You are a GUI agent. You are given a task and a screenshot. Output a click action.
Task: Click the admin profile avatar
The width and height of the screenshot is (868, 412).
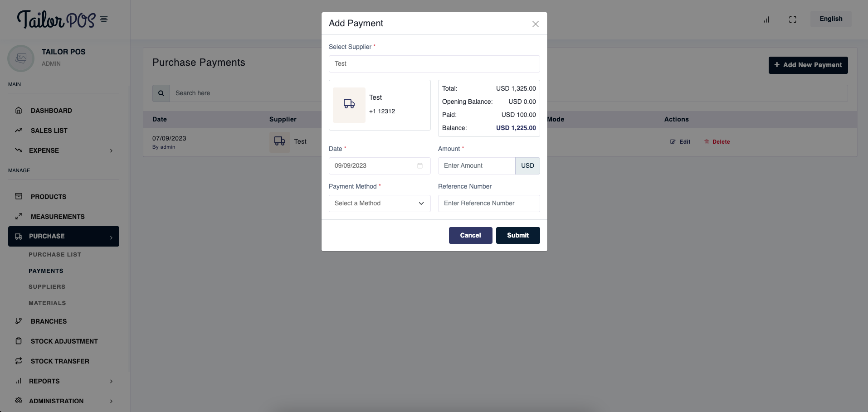21,58
